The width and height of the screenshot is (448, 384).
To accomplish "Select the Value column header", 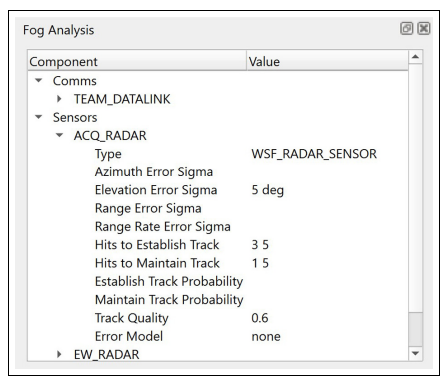I will [327, 61].
